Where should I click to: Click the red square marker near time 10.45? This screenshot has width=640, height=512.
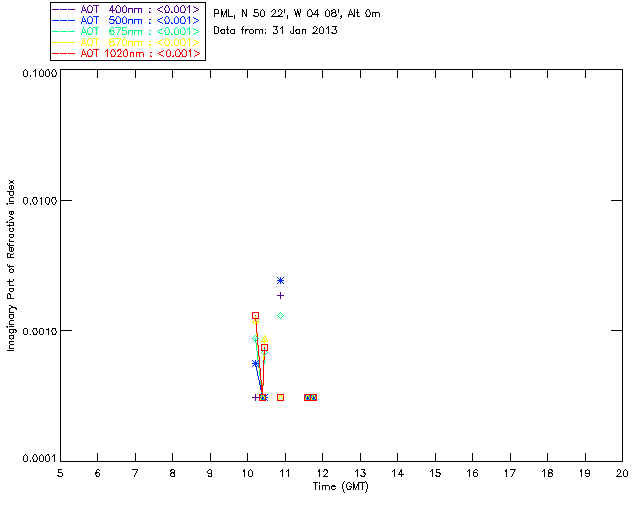pyautogui.click(x=264, y=348)
